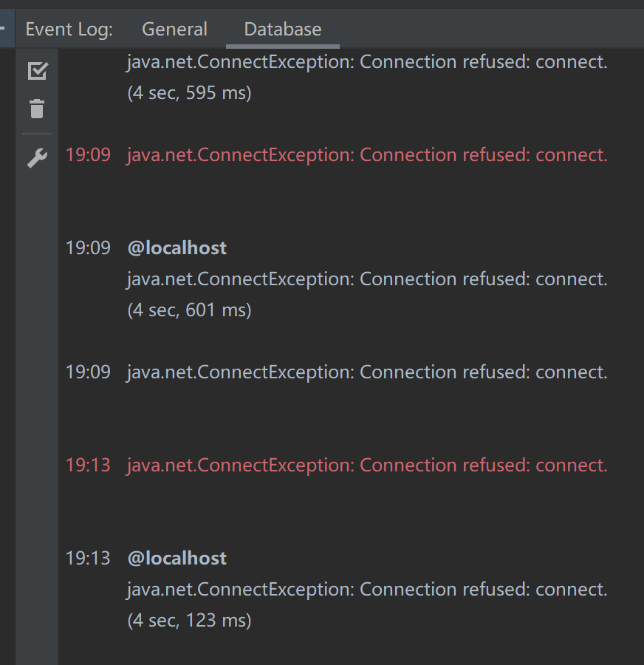Viewport: 644px width, 665px height.
Task: Click the (4 sec, 123 ms) duration text
Action: 190,621
